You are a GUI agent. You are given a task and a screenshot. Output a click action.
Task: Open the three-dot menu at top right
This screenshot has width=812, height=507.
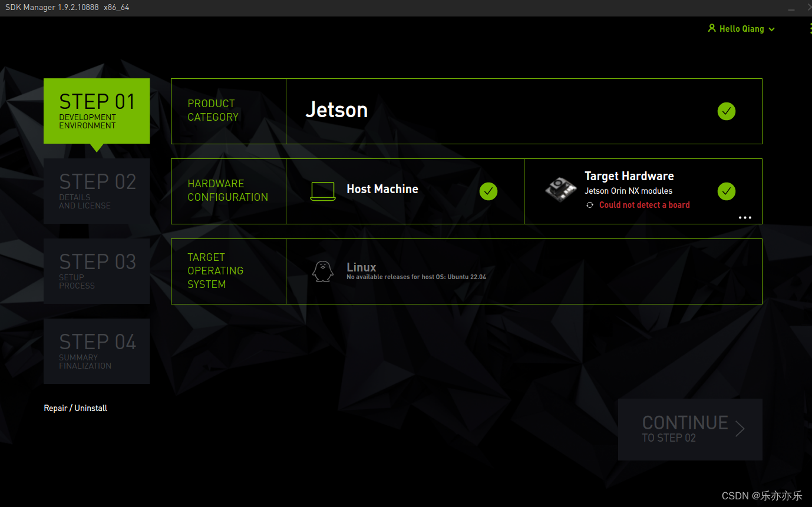pyautogui.click(x=810, y=29)
